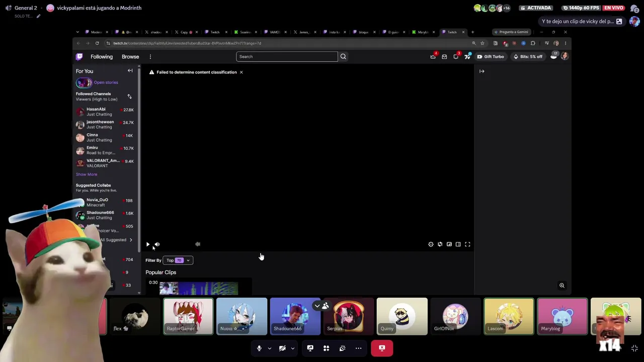Click the red disconnect call button
This screenshot has width=644, height=362.
pos(382,348)
